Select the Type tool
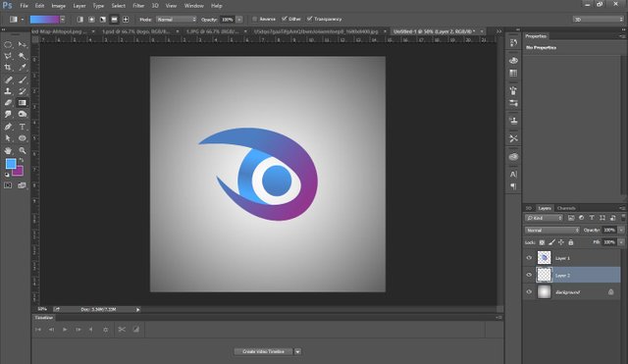Viewport: 628px width, 364px height. click(22, 127)
